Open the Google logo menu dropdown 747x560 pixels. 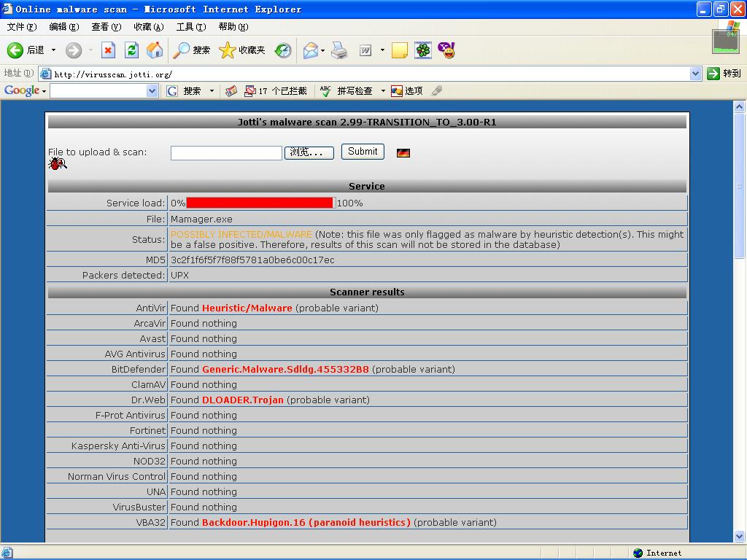[x=44, y=91]
